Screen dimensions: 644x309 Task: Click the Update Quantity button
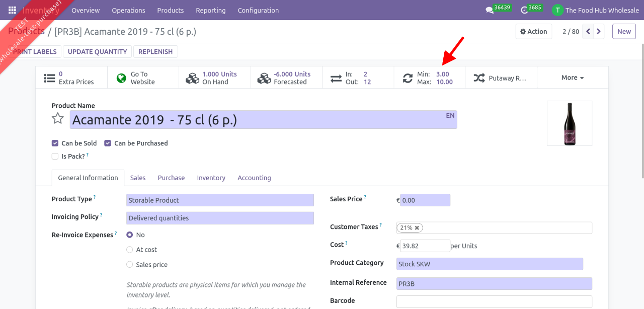97,52
